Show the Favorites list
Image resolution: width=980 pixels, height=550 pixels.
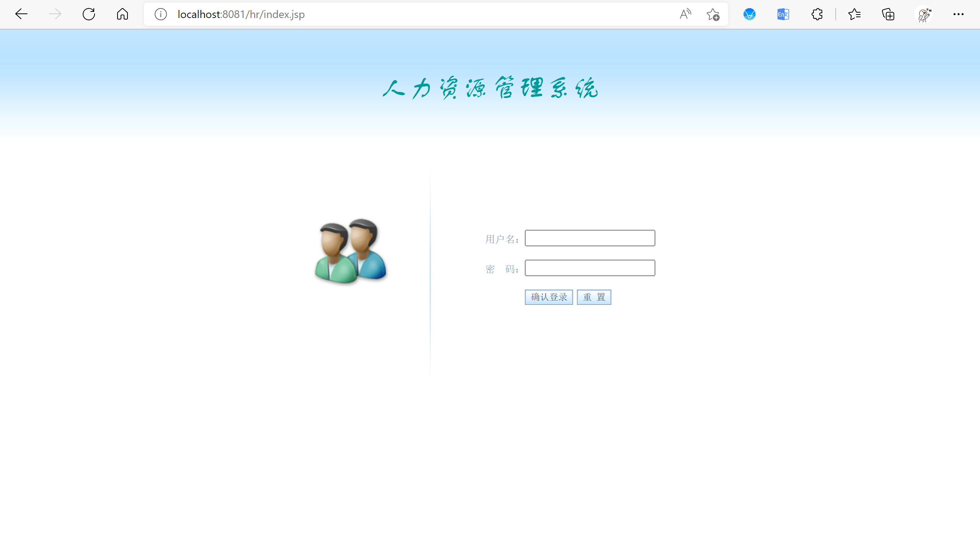pyautogui.click(x=854, y=14)
